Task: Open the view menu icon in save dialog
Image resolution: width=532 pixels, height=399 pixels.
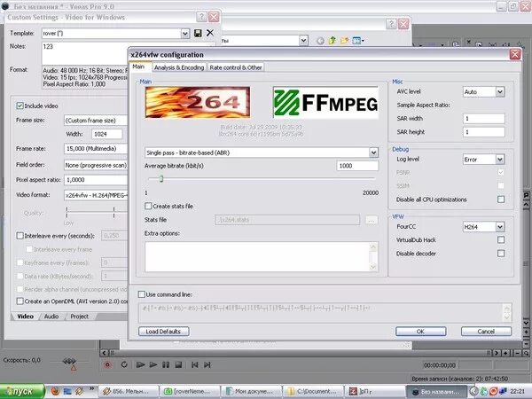Action: (x=358, y=41)
